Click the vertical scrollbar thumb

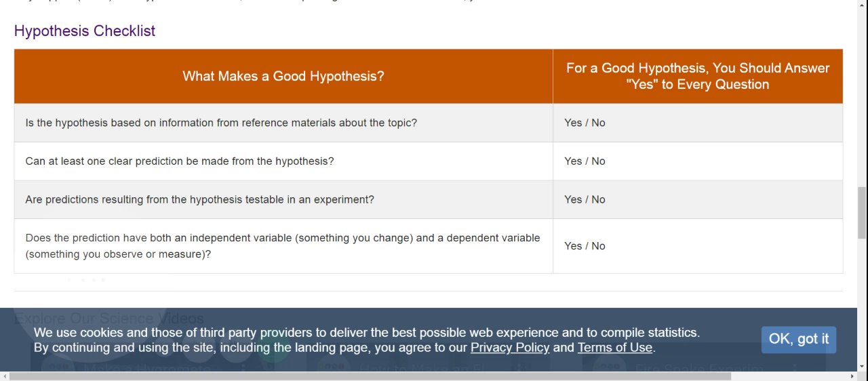click(x=862, y=213)
